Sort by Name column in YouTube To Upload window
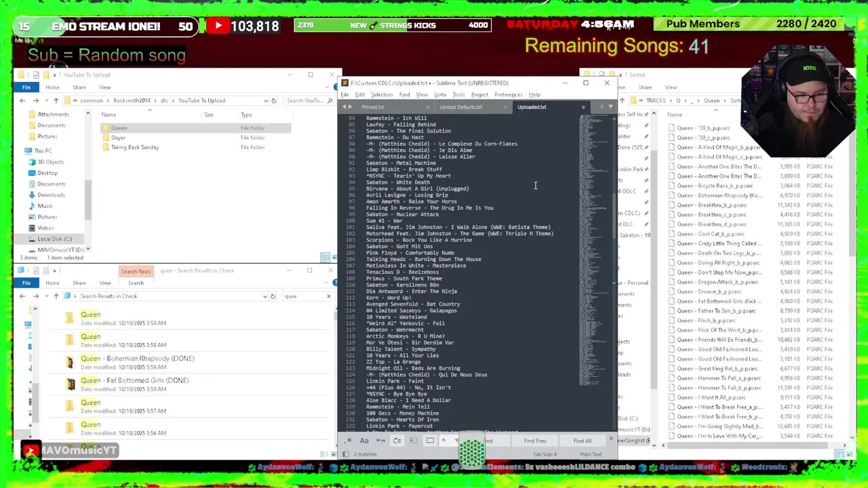868x488 pixels. point(108,115)
